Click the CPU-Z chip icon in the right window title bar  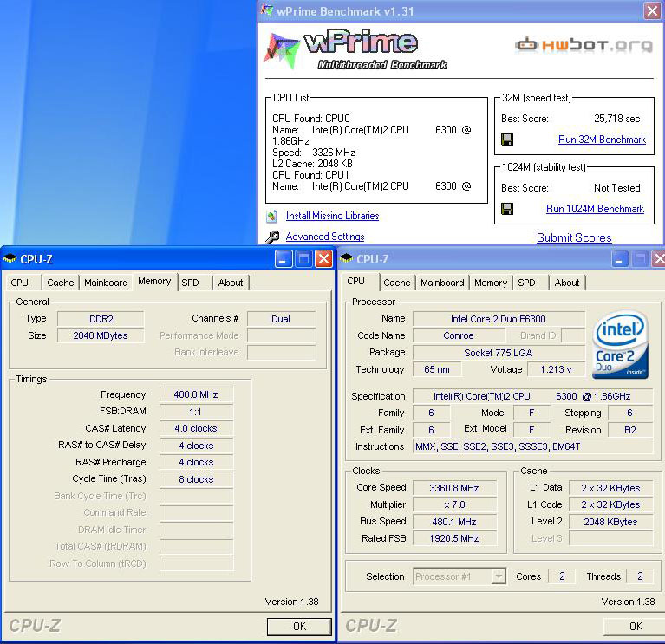pos(346,258)
